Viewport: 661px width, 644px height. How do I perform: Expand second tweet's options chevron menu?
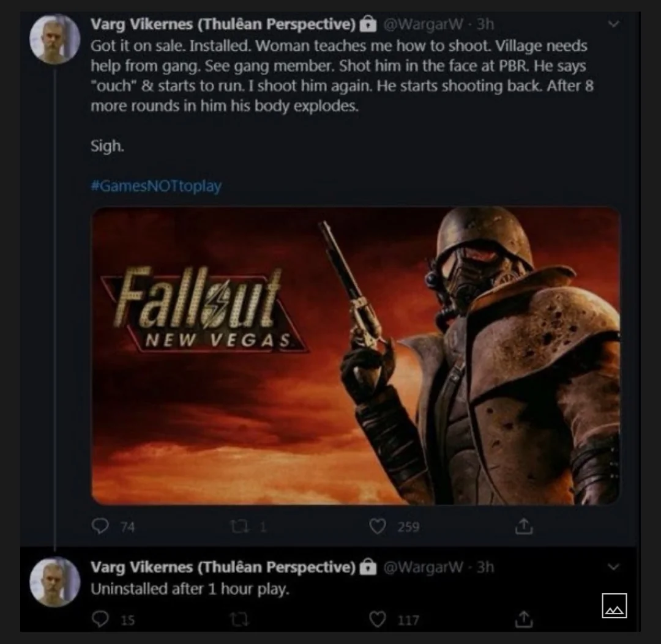pyautogui.click(x=614, y=567)
